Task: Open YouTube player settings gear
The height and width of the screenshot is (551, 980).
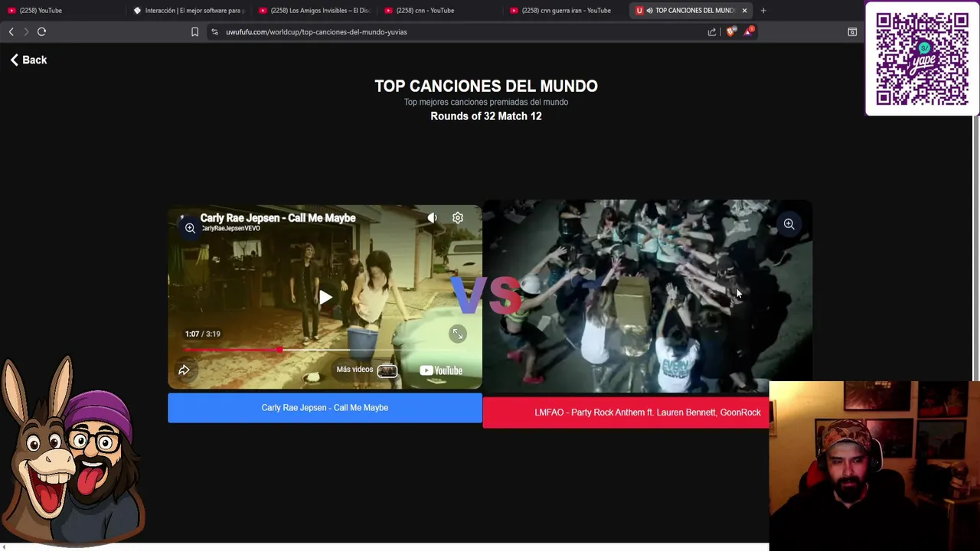Action: tap(458, 218)
